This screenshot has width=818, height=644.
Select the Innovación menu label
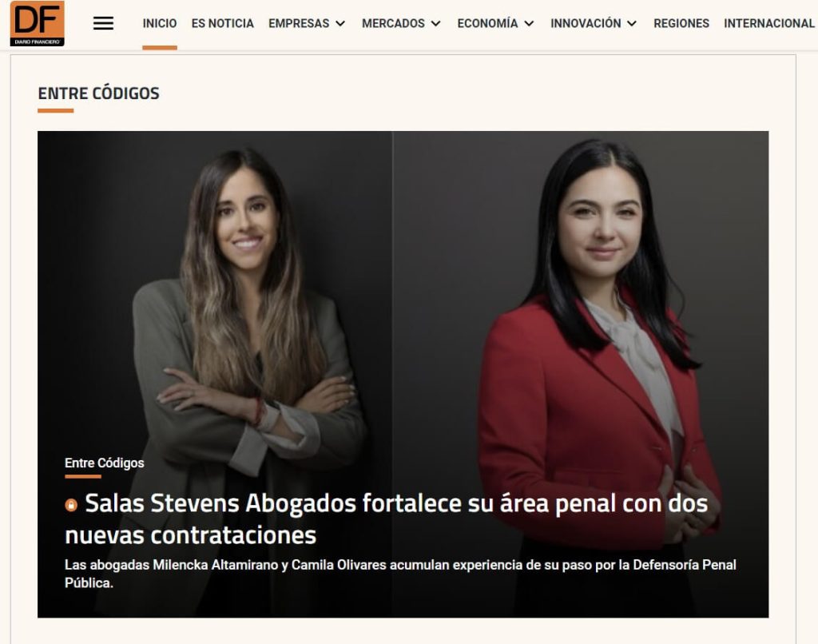[x=586, y=23]
